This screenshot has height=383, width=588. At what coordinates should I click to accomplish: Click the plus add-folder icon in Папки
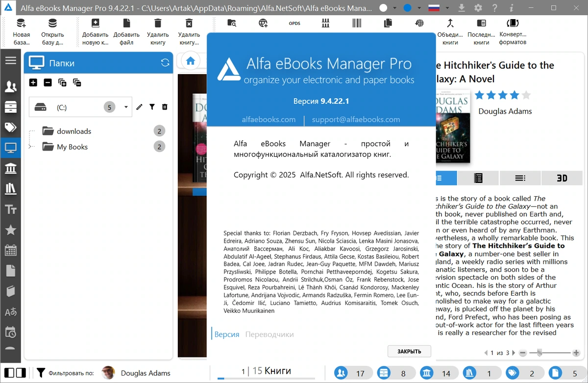pyautogui.click(x=33, y=82)
